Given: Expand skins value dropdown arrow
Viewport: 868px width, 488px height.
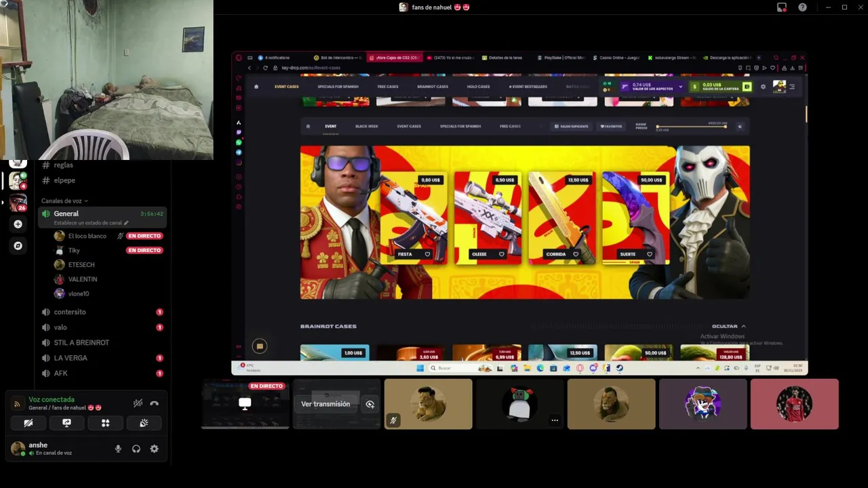Looking at the screenshot, I should click(x=680, y=87).
